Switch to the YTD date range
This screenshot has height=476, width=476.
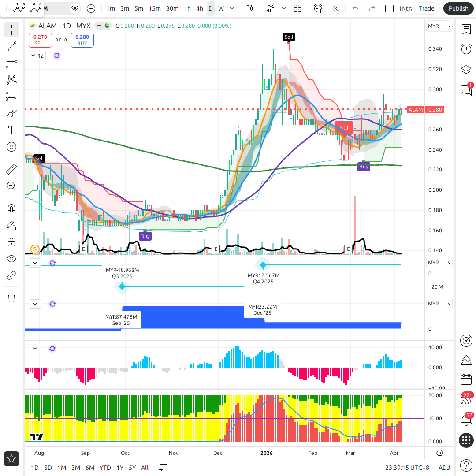click(x=105, y=468)
